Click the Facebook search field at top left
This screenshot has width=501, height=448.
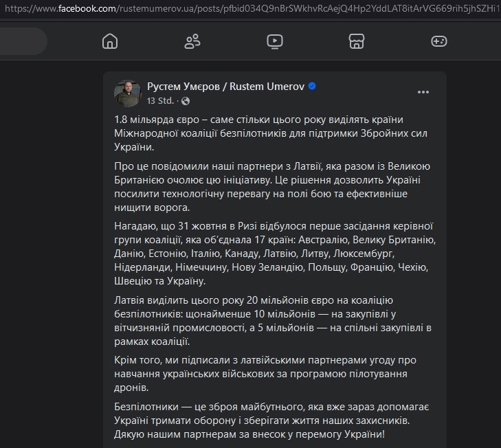pos(21,41)
